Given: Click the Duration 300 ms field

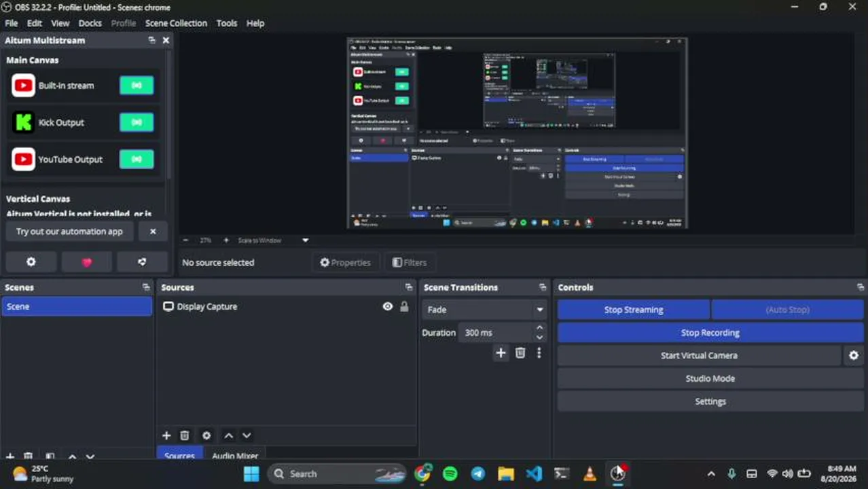Looking at the screenshot, I should pyautogui.click(x=496, y=333).
